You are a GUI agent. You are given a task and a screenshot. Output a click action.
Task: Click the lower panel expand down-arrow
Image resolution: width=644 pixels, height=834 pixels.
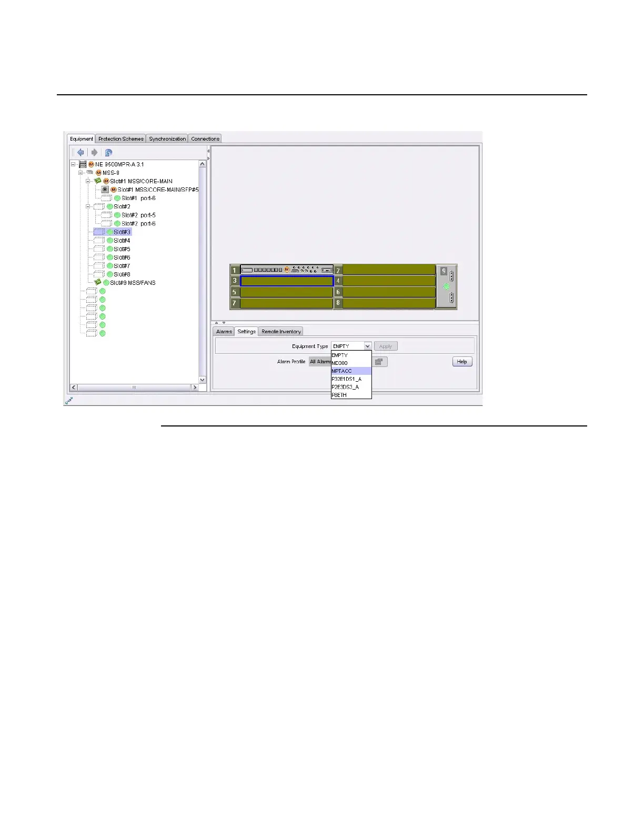224,323
